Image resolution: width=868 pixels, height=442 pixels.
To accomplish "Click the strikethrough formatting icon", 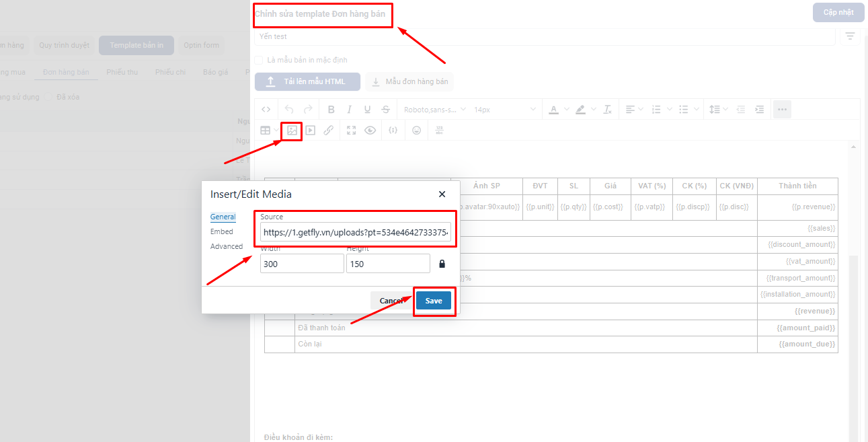I will click(385, 109).
